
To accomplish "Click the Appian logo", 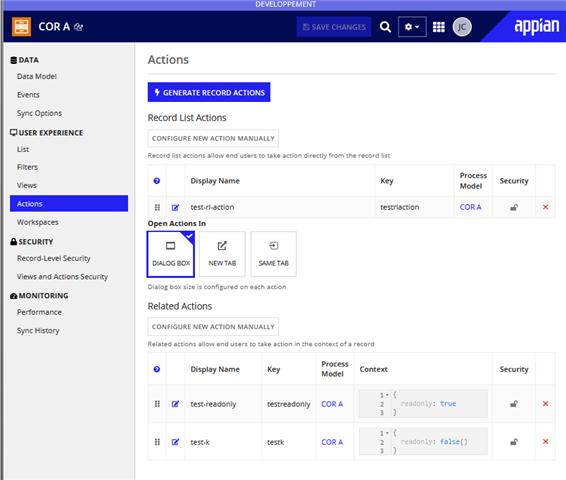I will pyautogui.click(x=537, y=27).
